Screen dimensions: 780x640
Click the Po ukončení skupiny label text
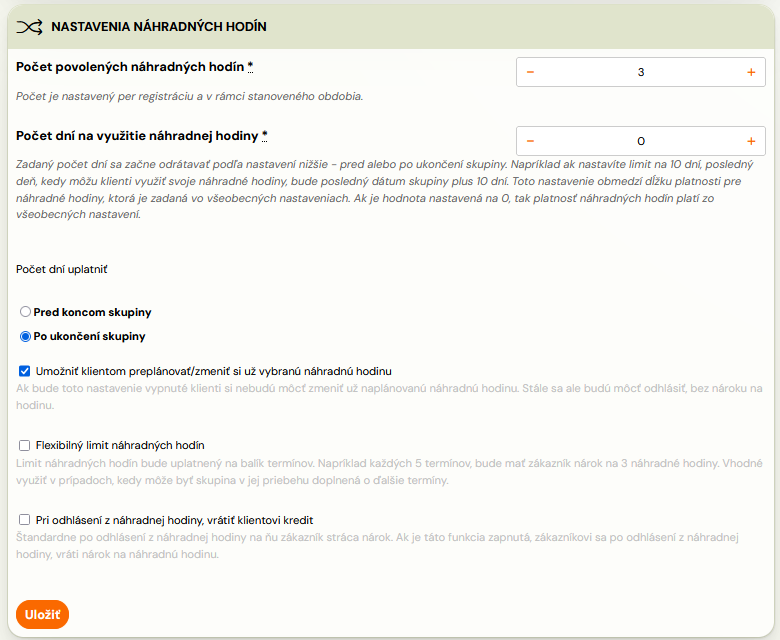click(x=90, y=337)
